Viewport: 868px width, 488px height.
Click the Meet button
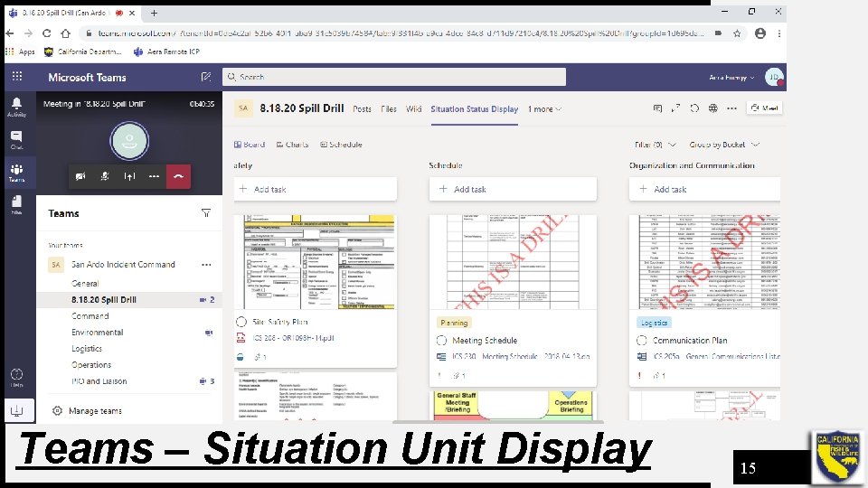765,108
